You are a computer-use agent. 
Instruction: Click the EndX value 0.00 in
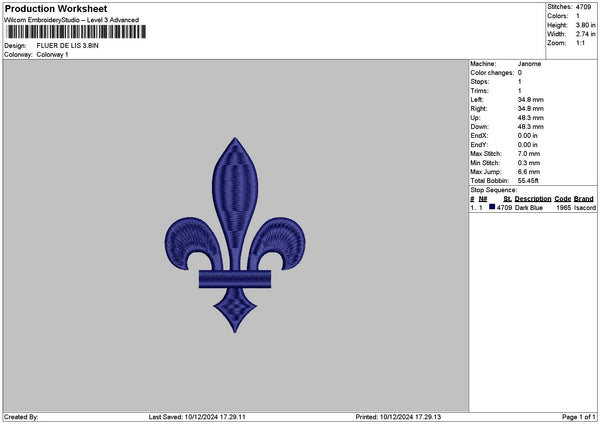[528, 136]
